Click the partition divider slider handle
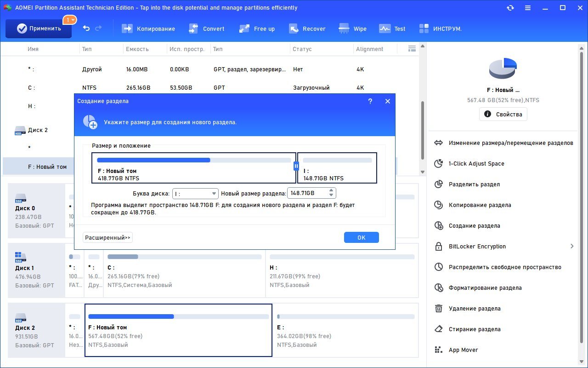The image size is (588, 368). pyautogui.click(x=296, y=166)
